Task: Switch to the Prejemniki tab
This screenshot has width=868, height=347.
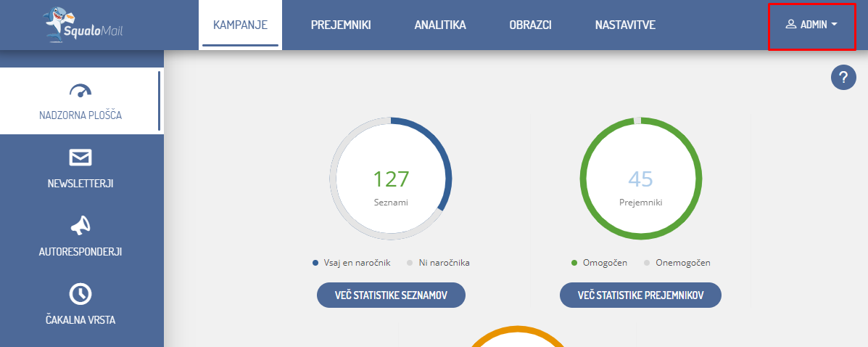Action: pyautogui.click(x=341, y=25)
